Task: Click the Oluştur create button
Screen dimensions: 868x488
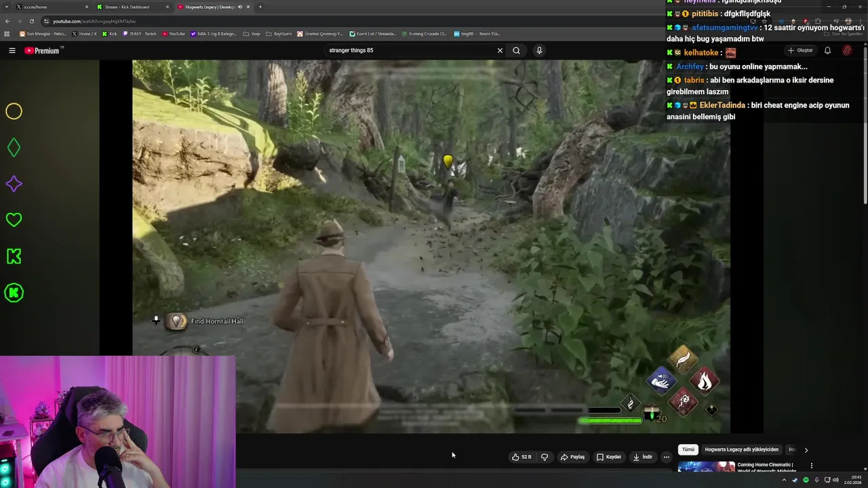Action: 800,50
